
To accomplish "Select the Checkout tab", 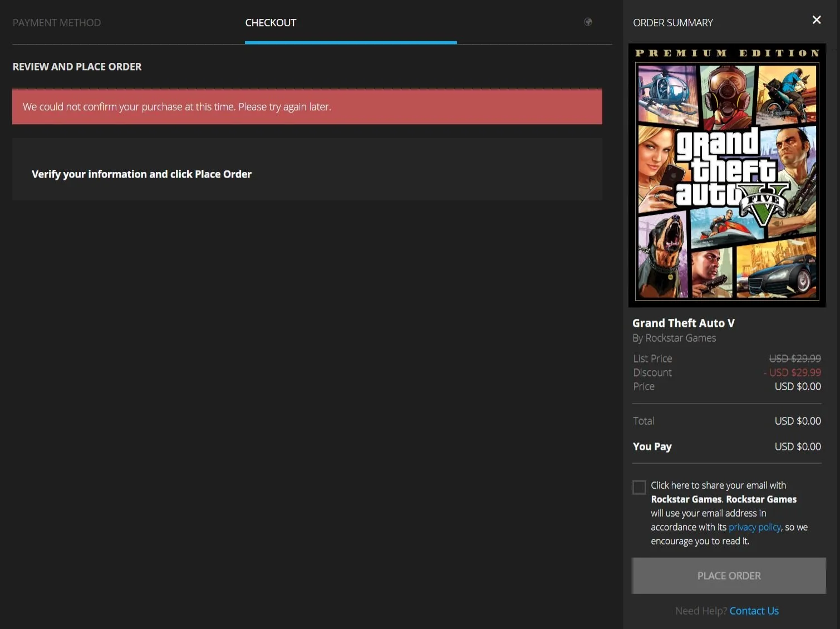I will (x=271, y=23).
